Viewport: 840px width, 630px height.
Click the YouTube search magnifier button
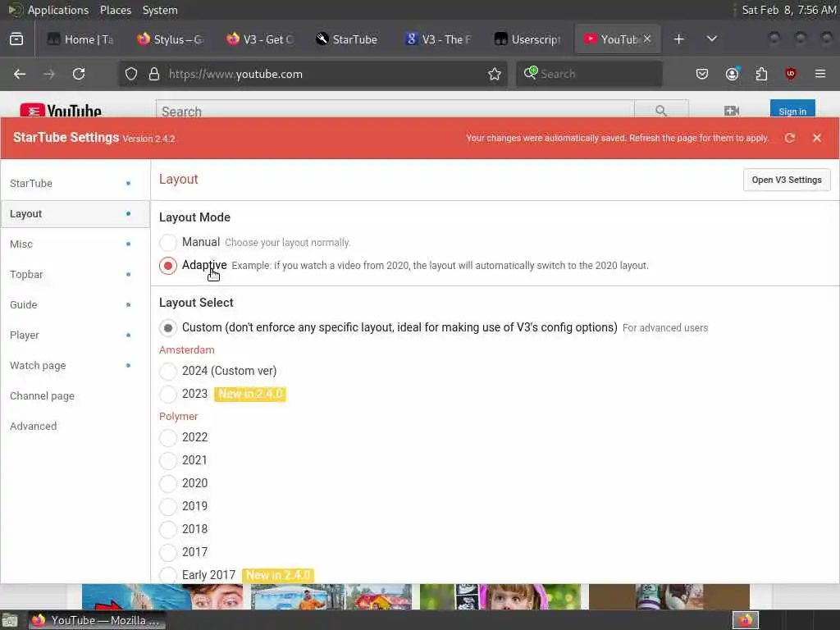661,110
